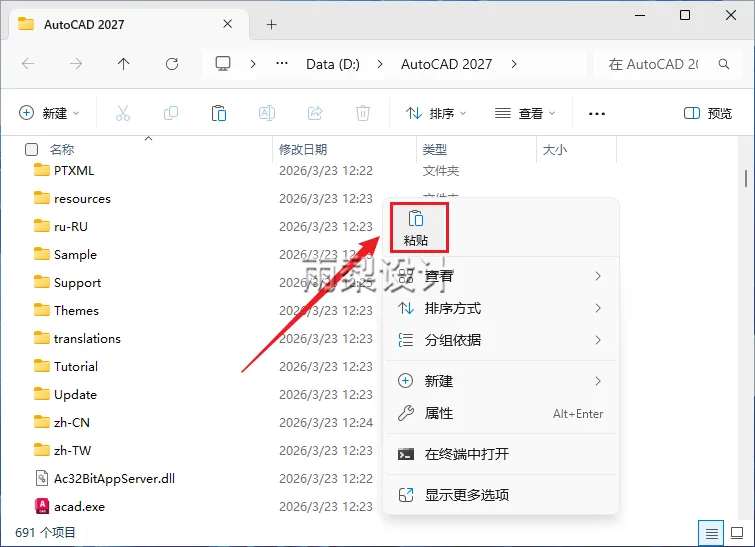Select the Tutorial folder name

[76, 366]
